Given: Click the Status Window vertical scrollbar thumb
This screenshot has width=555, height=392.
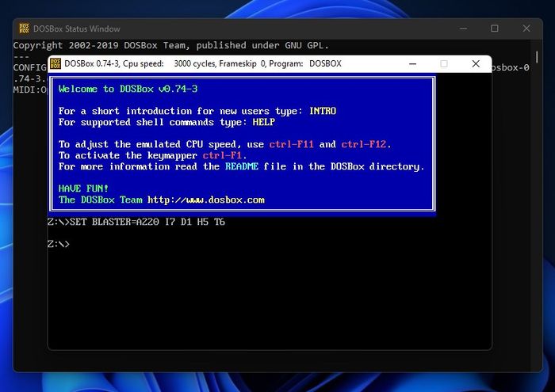Looking at the screenshot, I should (x=537, y=57).
